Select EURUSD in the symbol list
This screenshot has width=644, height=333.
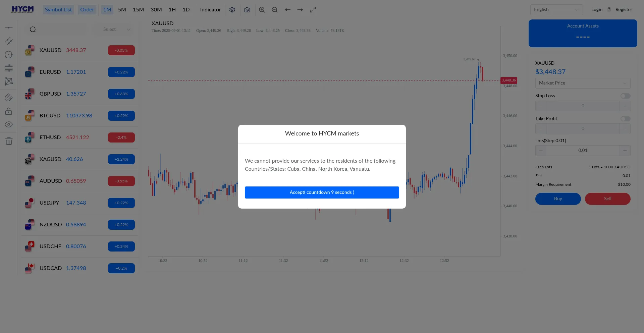[x=80, y=72]
